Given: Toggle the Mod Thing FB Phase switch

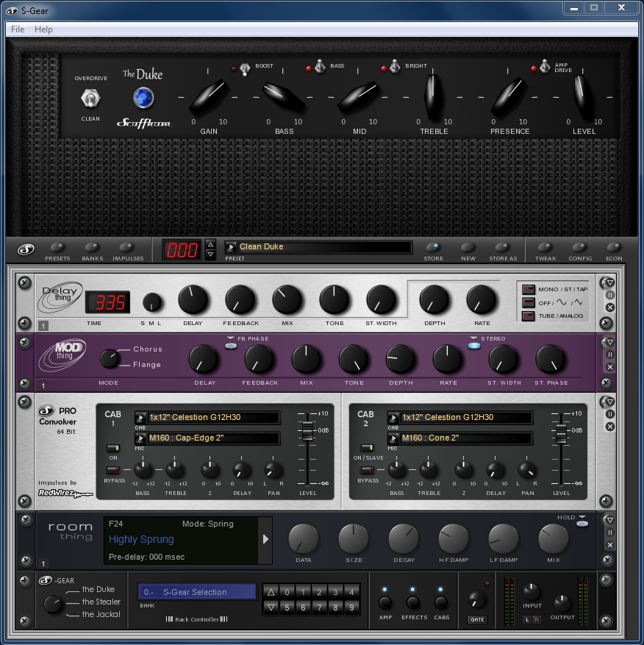Looking at the screenshot, I should click(x=231, y=346).
